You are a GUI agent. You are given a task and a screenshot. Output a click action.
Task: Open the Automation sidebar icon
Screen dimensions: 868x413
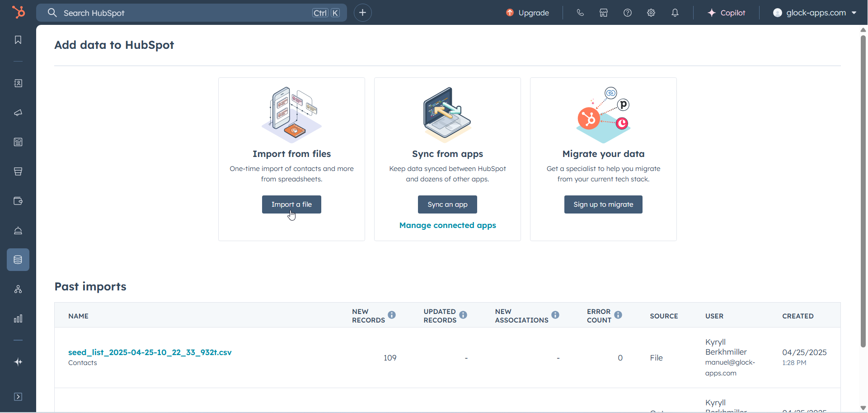(18, 289)
